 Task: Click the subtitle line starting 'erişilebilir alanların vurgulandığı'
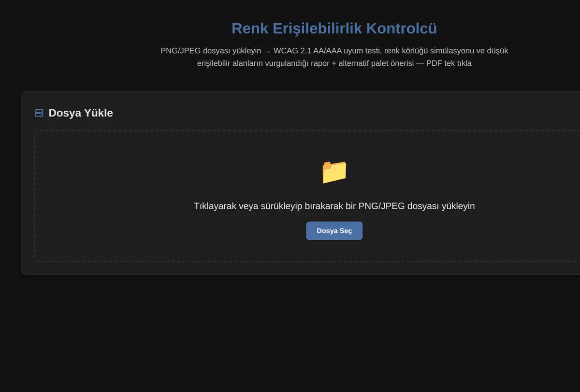[334, 63]
